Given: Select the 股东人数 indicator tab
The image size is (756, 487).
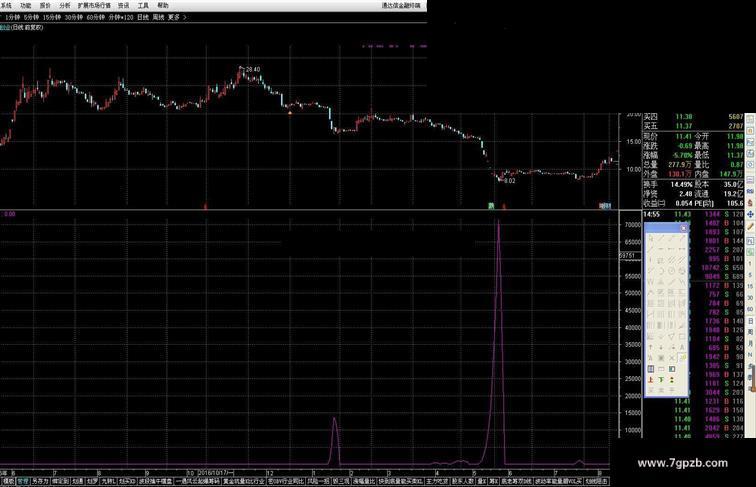Looking at the screenshot, I should (x=461, y=481).
